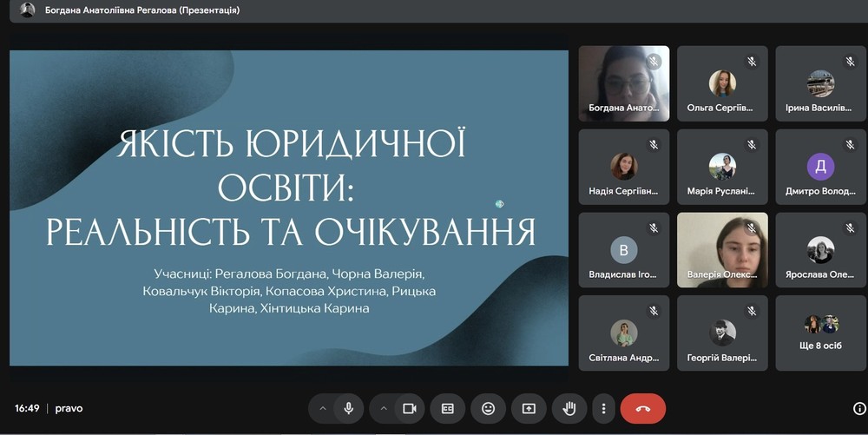Click the present screen button
Viewport: 868px width, 435px height.
[x=529, y=408]
